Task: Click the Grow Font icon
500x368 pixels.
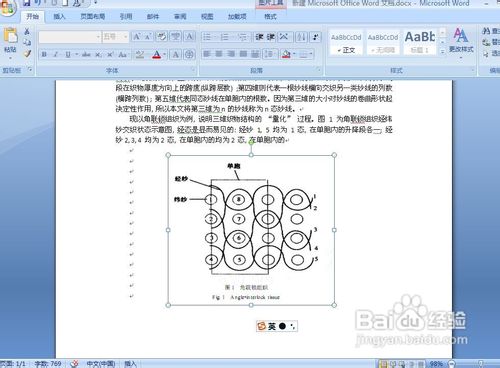Action: pos(137,36)
